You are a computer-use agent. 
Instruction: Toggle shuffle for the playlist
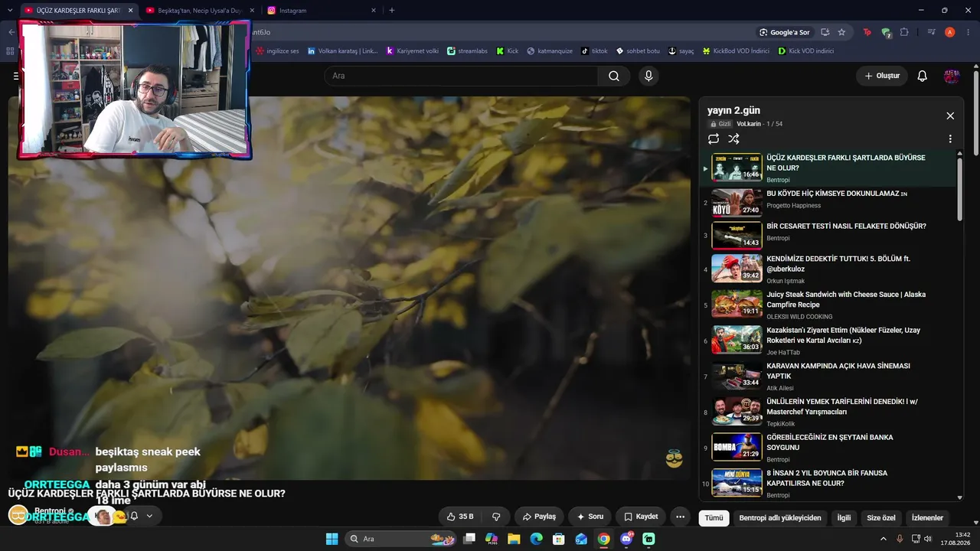point(733,139)
